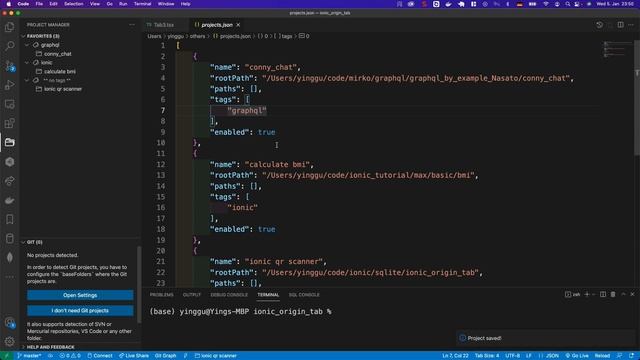
Task: Click the Connect status bar item
Action: (100, 356)
